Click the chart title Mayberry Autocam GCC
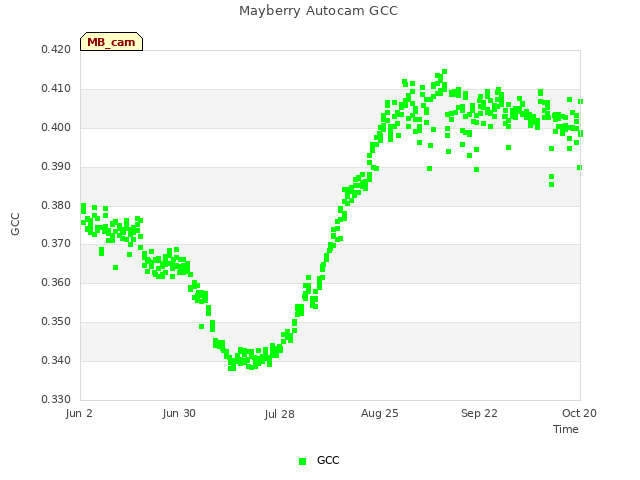 click(x=318, y=11)
